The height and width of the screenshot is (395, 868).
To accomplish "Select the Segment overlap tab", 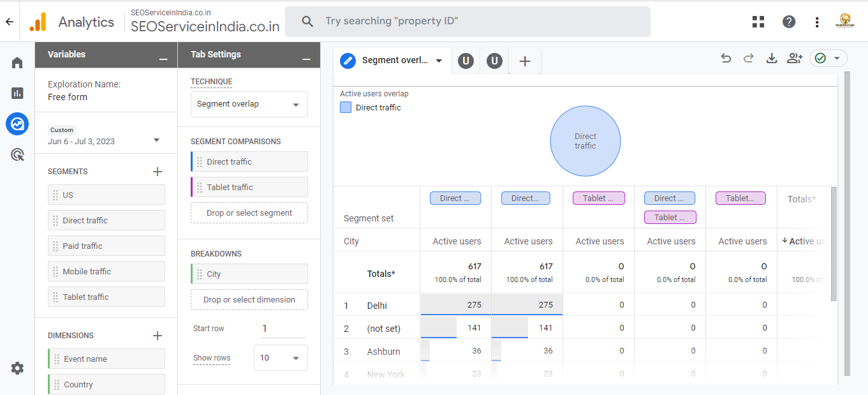I will tap(394, 61).
